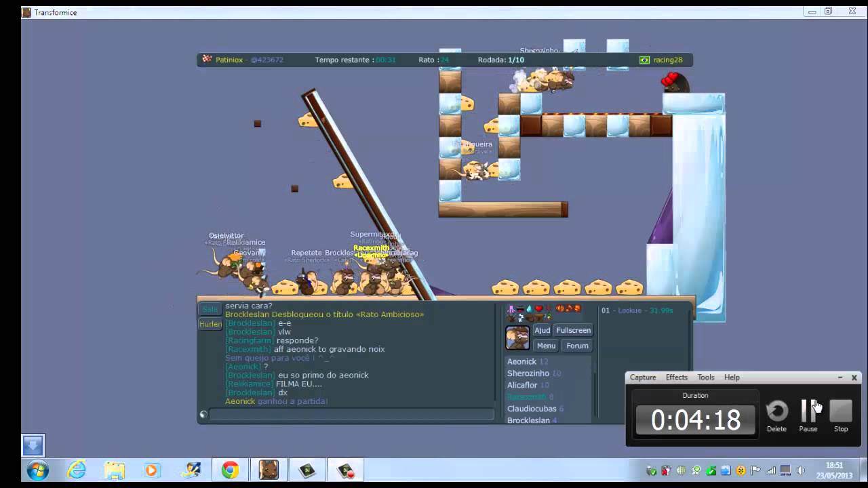Click the chat message input field

[x=352, y=414]
